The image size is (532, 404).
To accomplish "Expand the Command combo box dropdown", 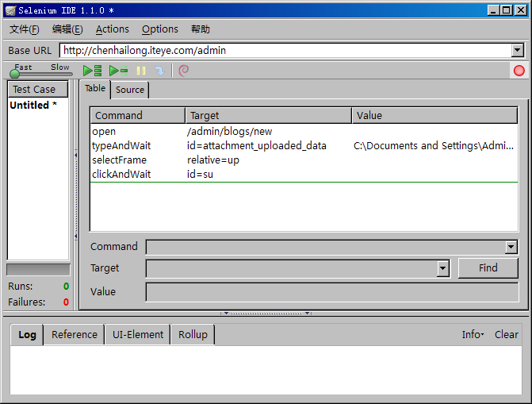I will (511, 247).
